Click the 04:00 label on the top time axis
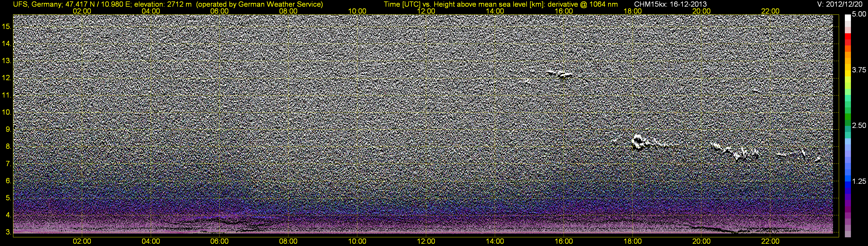This screenshot has width=868, height=246. point(151,11)
